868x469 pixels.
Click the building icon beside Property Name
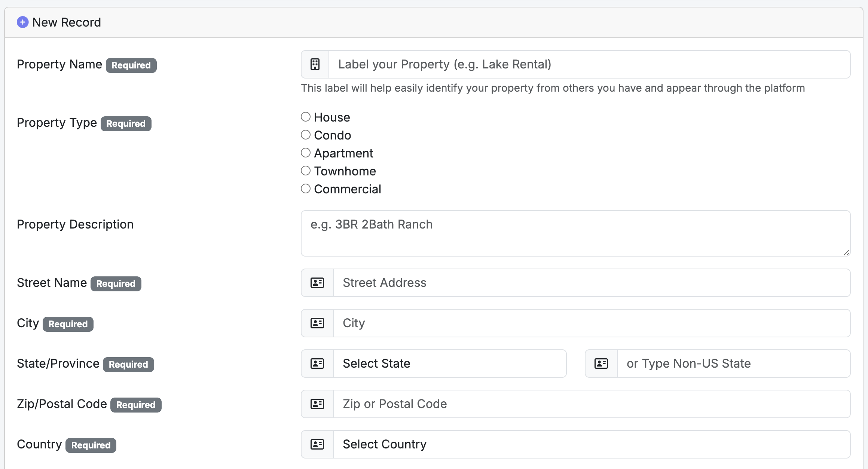[x=315, y=64]
